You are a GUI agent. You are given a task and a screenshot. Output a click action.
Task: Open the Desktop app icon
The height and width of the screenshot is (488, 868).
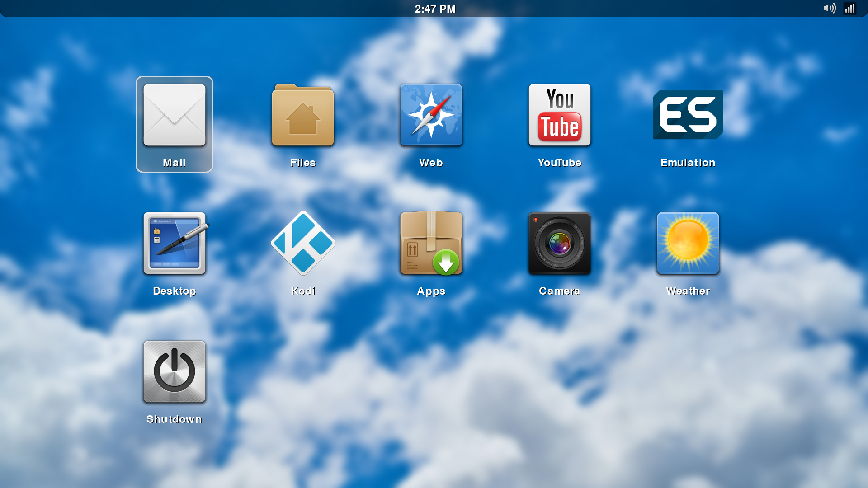pyautogui.click(x=175, y=243)
